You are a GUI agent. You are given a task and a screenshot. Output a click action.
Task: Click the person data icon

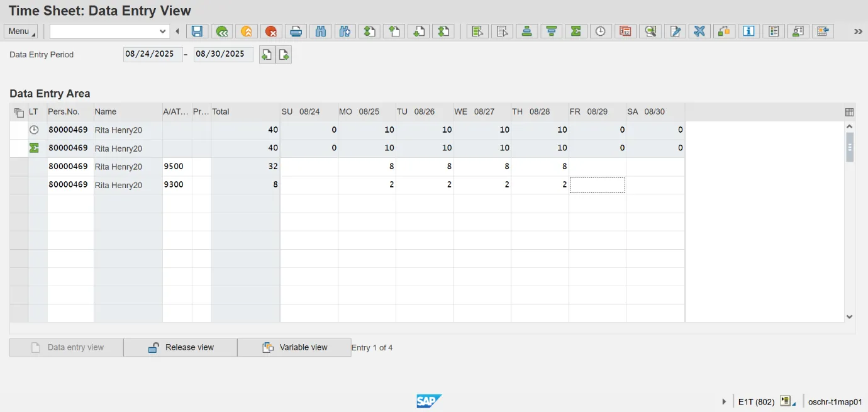[798, 31]
